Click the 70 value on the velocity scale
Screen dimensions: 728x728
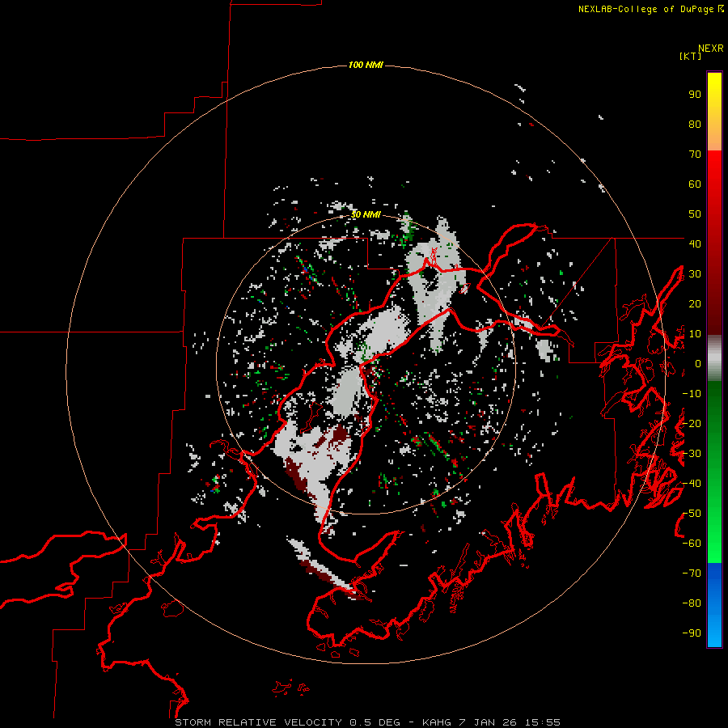695,154
